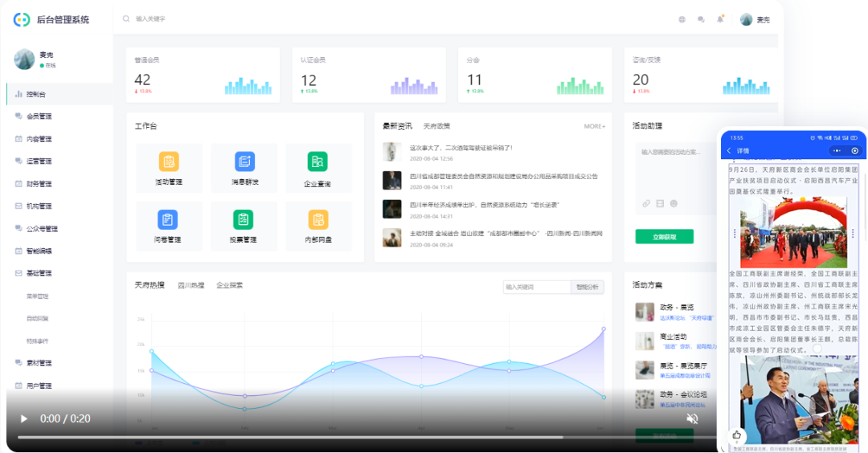Unmute the video via speaker icon
868x453 pixels.
coord(692,418)
